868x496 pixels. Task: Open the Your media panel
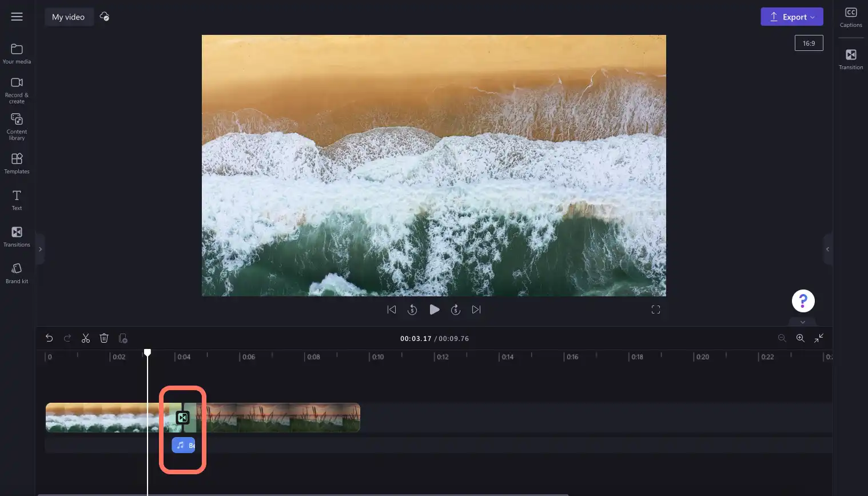click(x=17, y=54)
